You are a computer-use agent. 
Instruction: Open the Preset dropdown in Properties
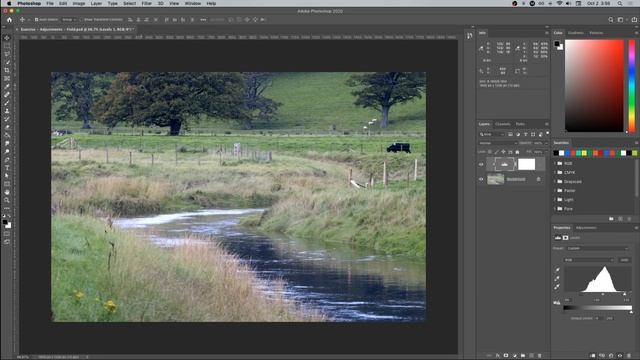[x=597, y=248]
